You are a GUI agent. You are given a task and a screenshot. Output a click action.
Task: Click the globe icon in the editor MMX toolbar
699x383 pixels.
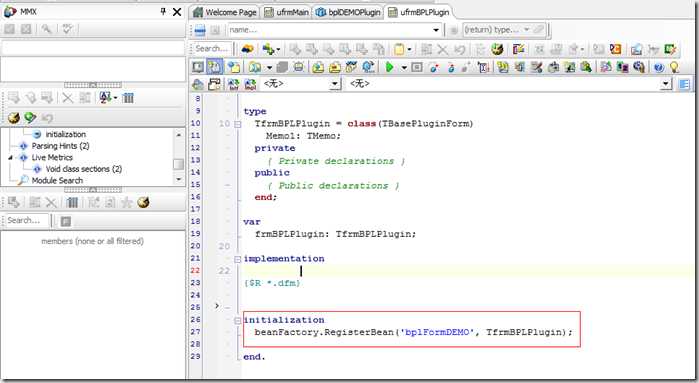click(x=497, y=49)
